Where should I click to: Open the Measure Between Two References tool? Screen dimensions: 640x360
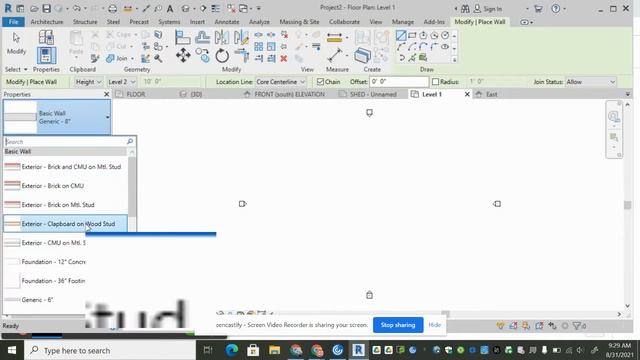pos(335,38)
